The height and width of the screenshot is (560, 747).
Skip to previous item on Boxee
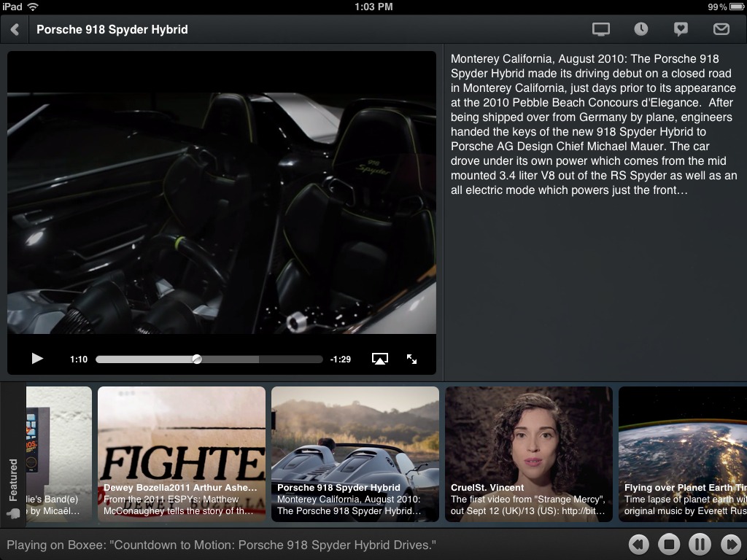[639, 544]
